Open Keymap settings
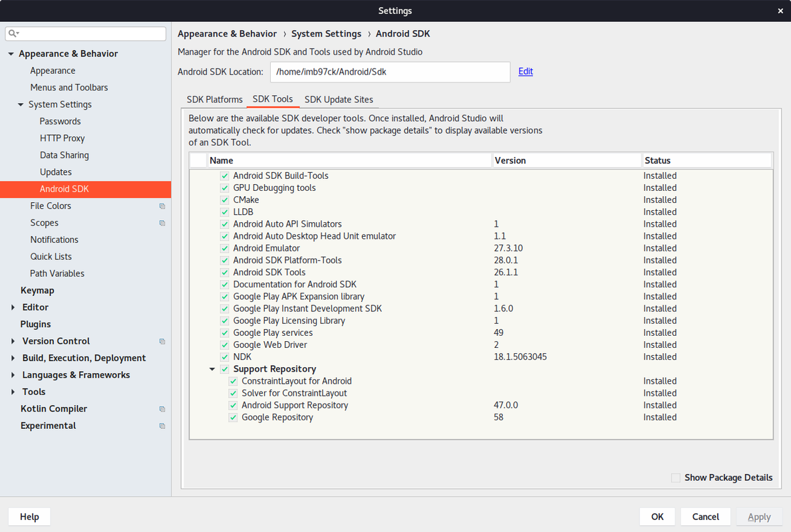This screenshot has height=532, width=791. (x=37, y=291)
